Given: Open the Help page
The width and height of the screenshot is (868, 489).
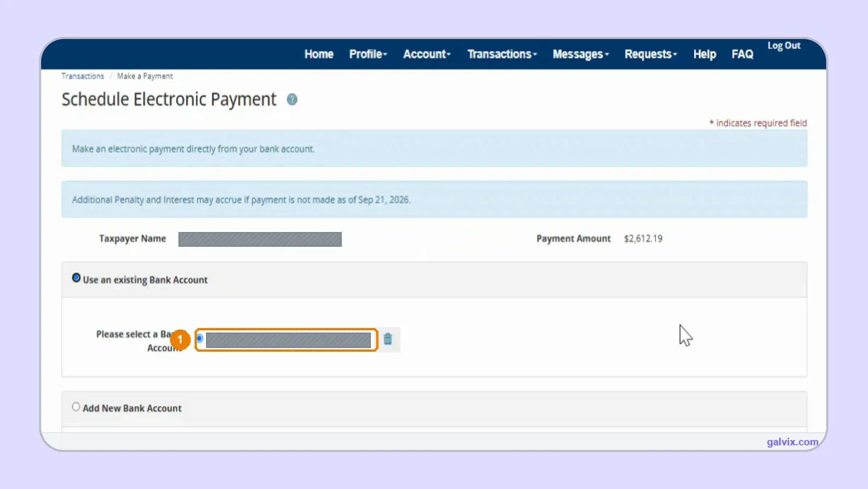Looking at the screenshot, I should (705, 54).
